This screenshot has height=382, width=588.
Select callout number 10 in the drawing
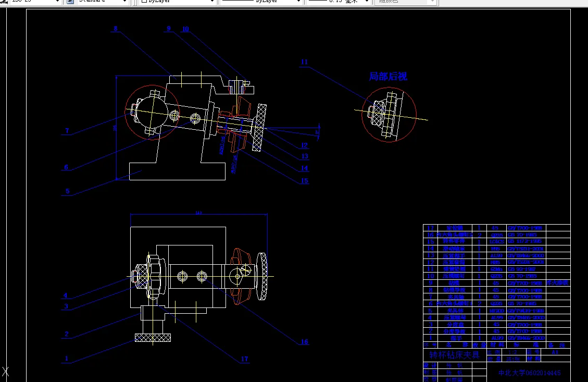coord(185,29)
